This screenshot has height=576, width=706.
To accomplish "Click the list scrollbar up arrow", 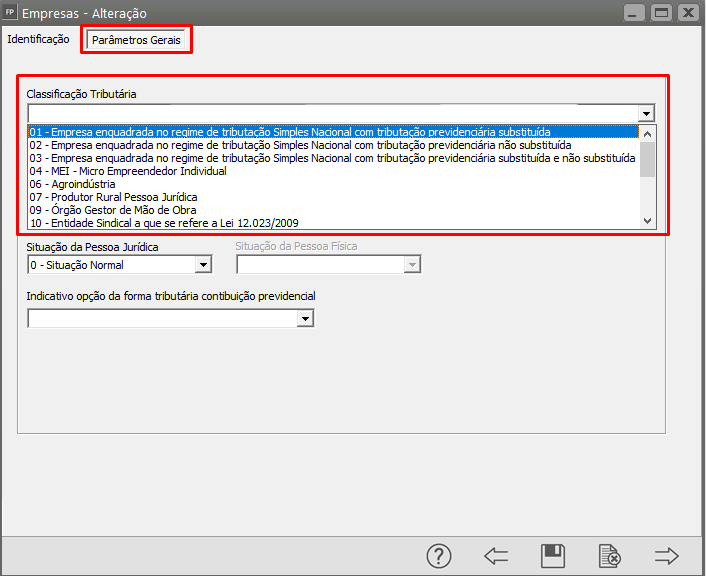I will click(x=647, y=134).
